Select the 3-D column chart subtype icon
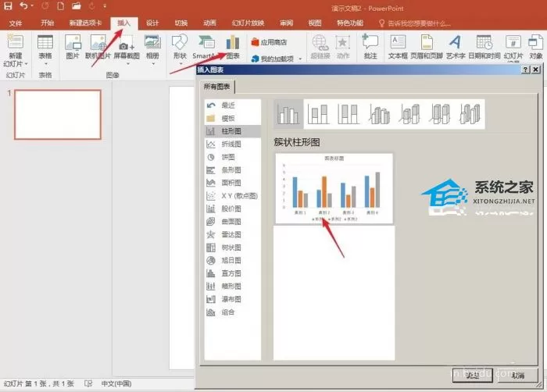Image resolution: width=547 pixels, height=392 pixels. (470, 114)
